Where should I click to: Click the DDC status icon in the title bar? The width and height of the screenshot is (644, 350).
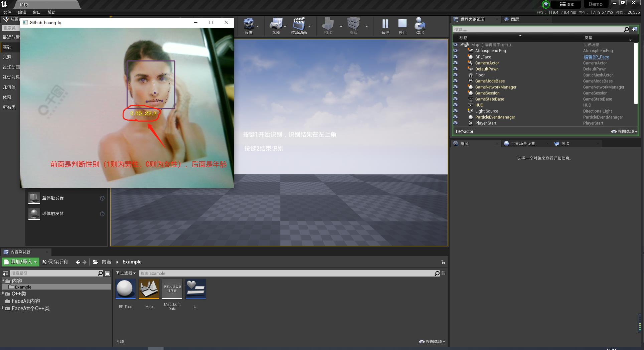(567, 4)
